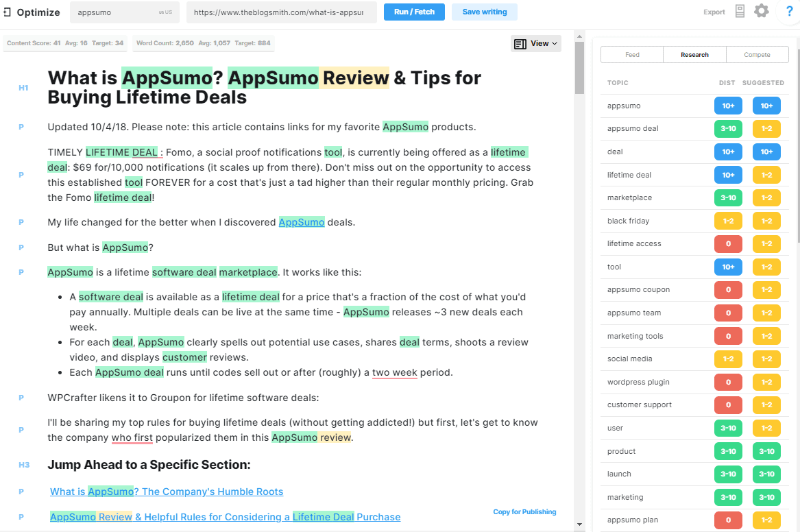This screenshot has width=800, height=532.
Task: Select the 'appsumo plan' topic
Action: (x=694, y=520)
